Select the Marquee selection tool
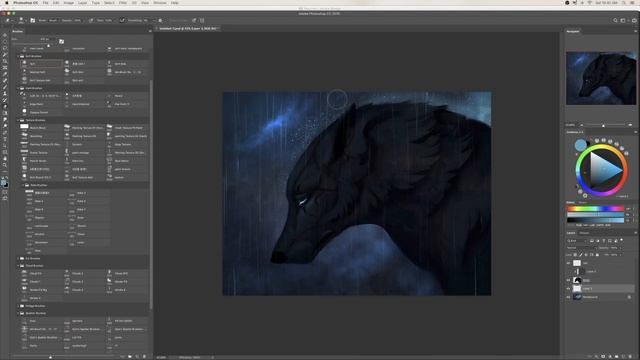Viewport: 640px width, 360px height. pos(5,42)
